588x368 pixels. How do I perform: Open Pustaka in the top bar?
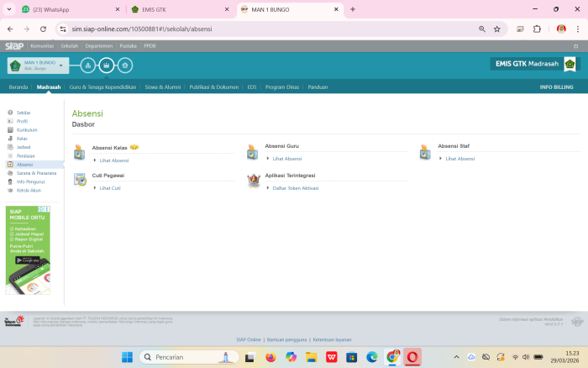click(128, 46)
